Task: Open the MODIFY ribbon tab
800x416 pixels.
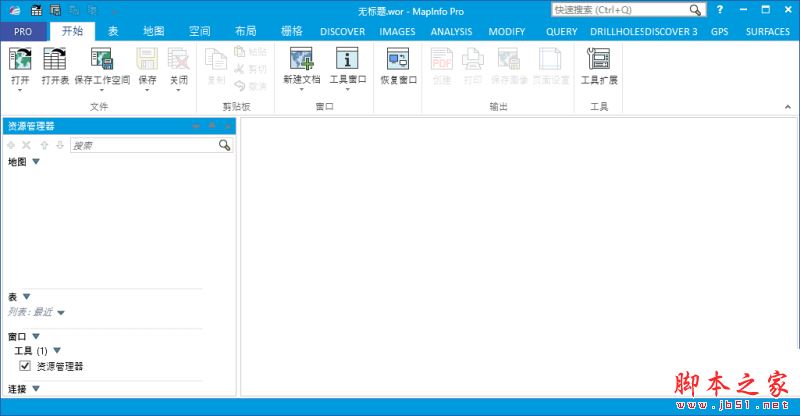Action: coord(507,32)
